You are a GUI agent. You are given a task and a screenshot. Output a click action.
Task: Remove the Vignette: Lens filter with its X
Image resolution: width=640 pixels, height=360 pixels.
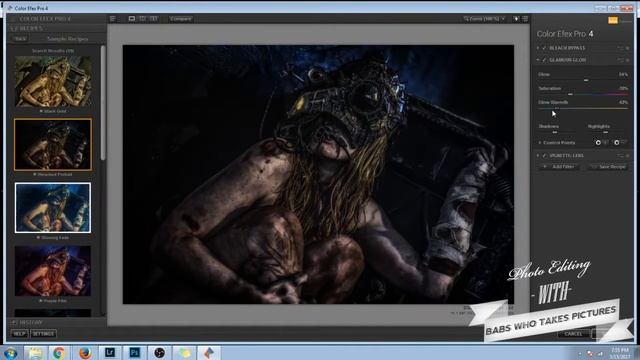pyautogui.click(x=628, y=156)
